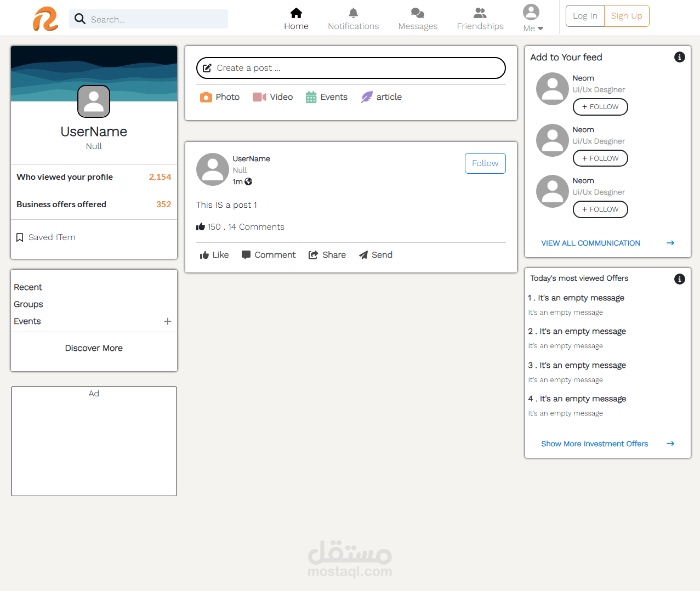Follow the first Neom Ui/Ux Desginer
Viewport: 700px width, 591px height.
click(x=600, y=106)
